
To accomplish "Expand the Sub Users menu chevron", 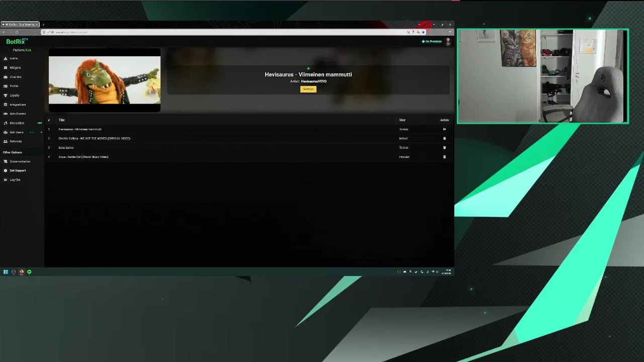I will click(x=41, y=132).
